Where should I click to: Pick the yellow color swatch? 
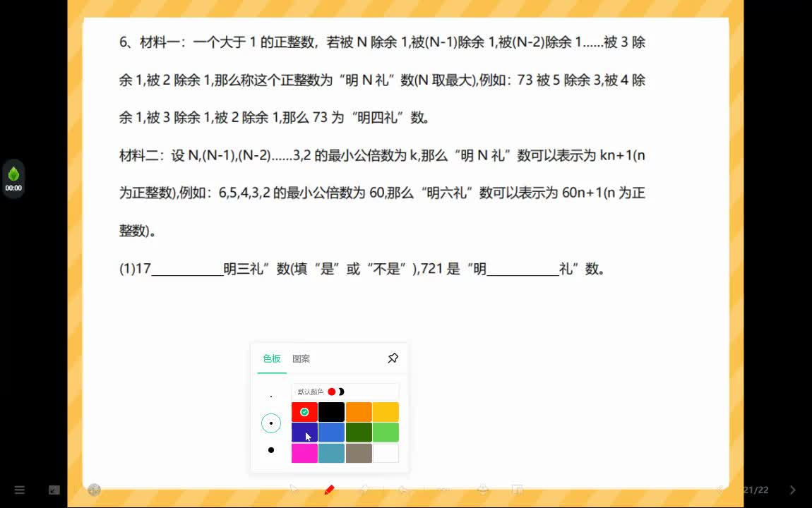coord(386,412)
